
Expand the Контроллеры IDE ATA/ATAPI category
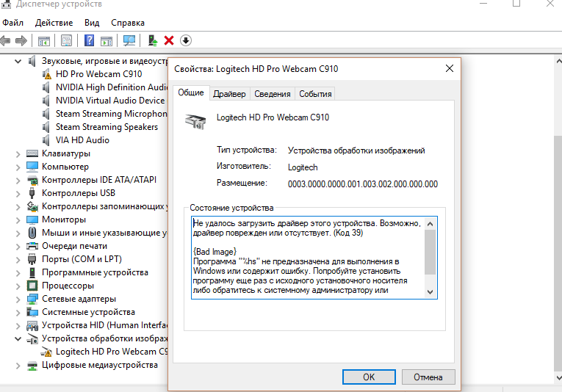point(18,181)
